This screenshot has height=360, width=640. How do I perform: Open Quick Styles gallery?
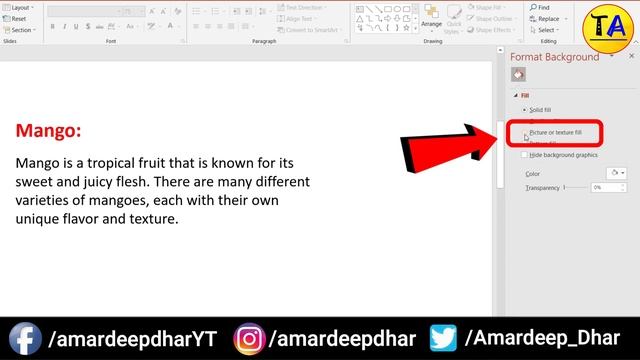[x=453, y=19]
